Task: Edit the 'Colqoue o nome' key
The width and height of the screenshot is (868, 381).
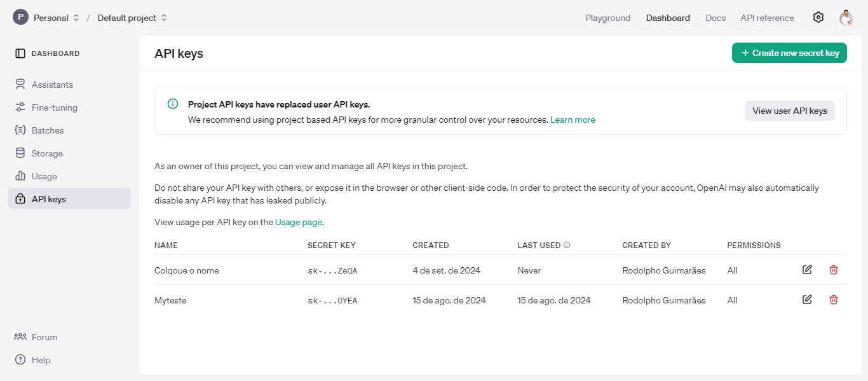Action: (807, 270)
